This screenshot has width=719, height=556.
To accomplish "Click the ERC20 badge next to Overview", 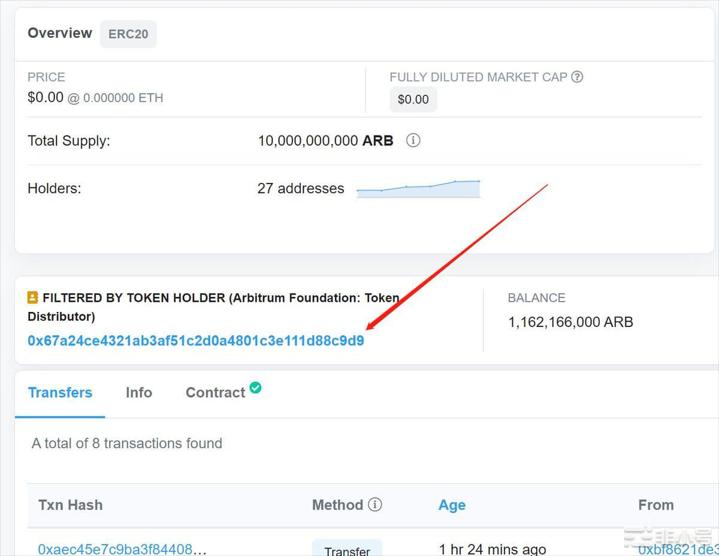I will point(128,34).
